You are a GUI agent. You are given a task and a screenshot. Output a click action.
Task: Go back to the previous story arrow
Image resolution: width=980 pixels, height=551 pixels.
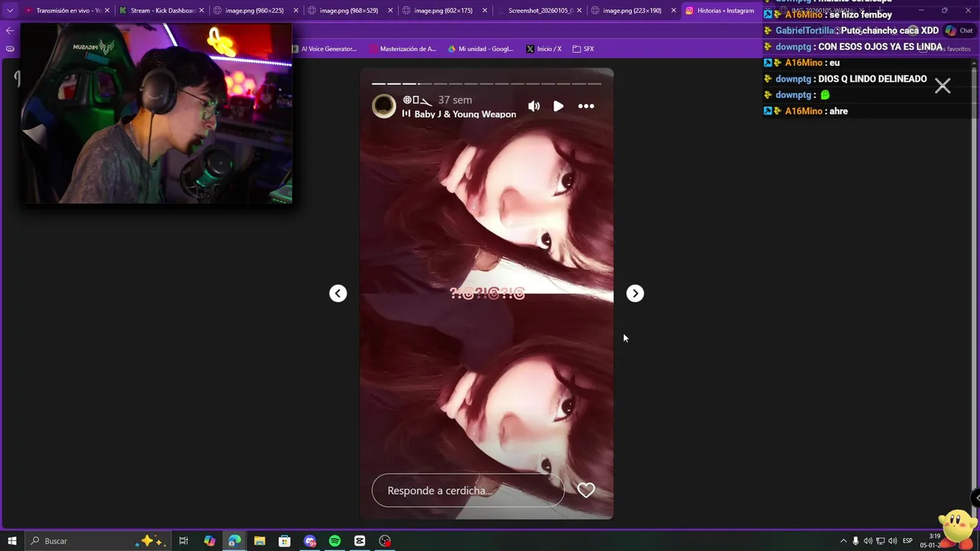[x=338, y=293]
